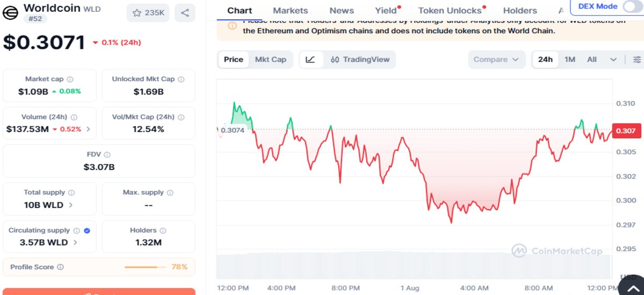Open the Token Unlocks tab
Viewport: 644px width, 295px height.
(x=450, y=10)
